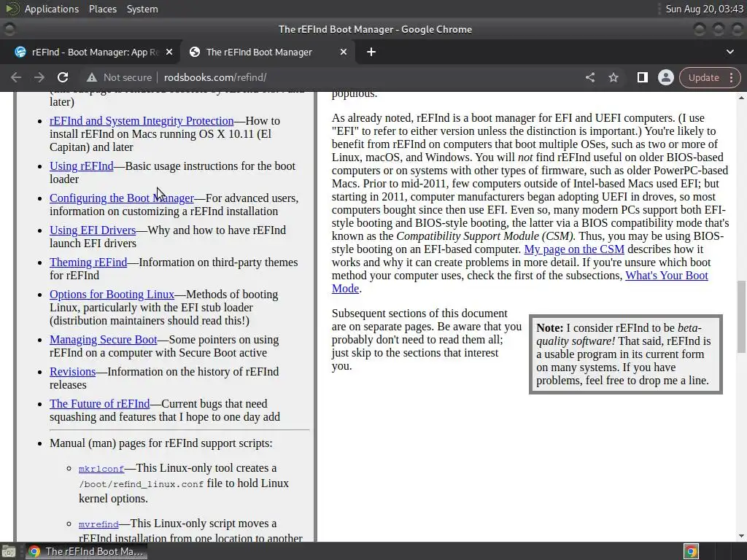
Task: Click the page vertical scrollbar thumb
Action: pos(741,316)
